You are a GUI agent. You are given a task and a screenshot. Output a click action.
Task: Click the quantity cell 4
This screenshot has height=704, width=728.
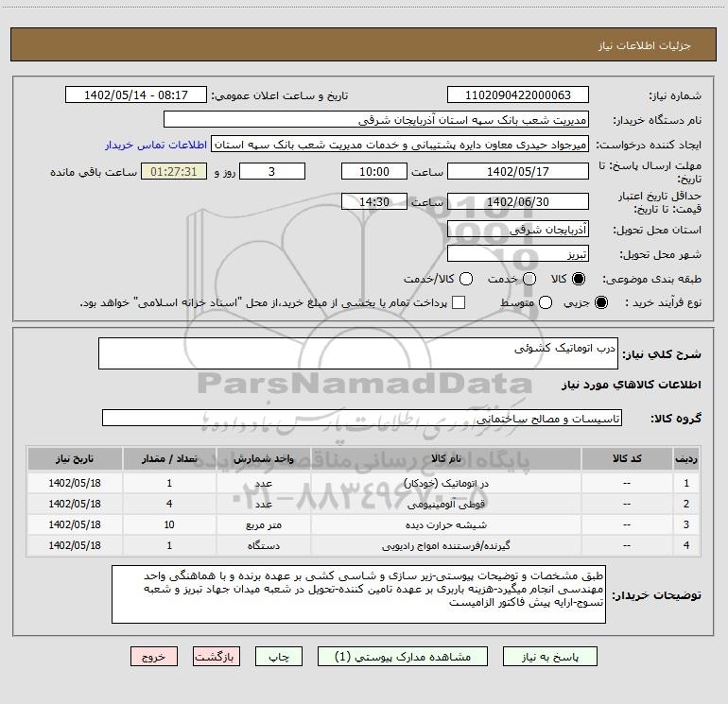(169, 504)
